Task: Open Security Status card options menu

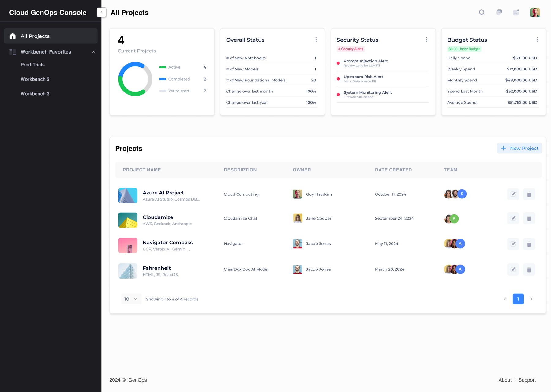Action: click(426, 40)
